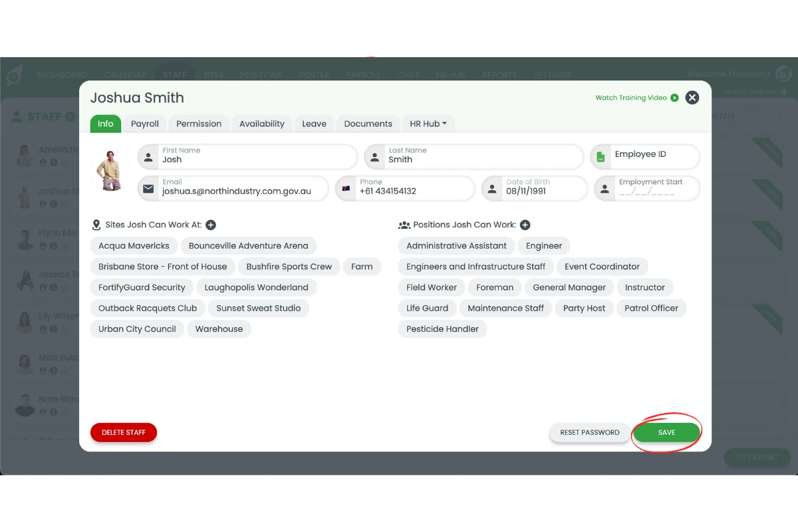
Task: Click the location pin icon near Sites
Action: tap(96, 225)
